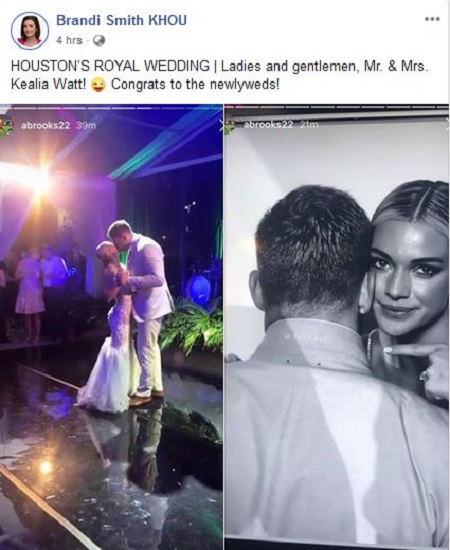Click the 21m story timestamp
The height and width of the screenshot is (550, 450).
pyautogui.click(x=309, y=125)
